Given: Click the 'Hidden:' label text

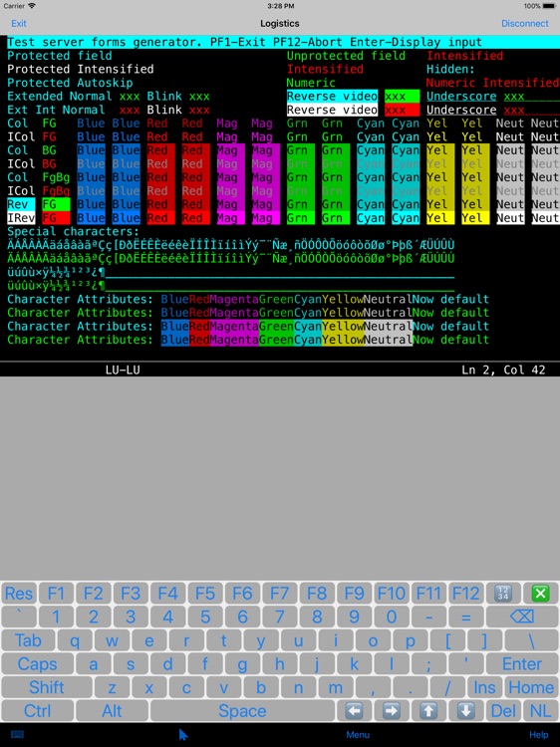Looking at the screenshot, I should [450, 69].
